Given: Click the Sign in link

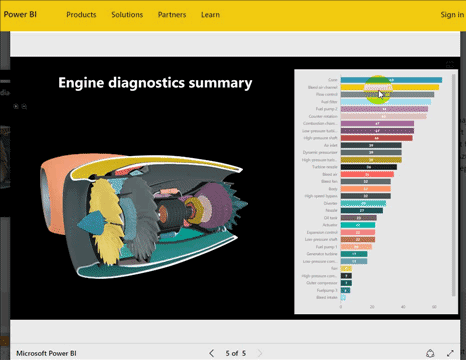Looking at the screenshot, I should (452, 15).
